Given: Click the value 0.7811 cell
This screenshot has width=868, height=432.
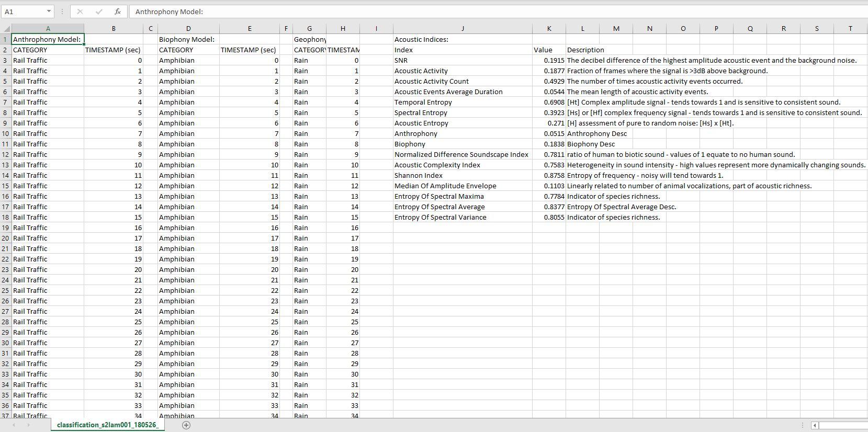Looking at the screenshot, I should pos(549,154).
